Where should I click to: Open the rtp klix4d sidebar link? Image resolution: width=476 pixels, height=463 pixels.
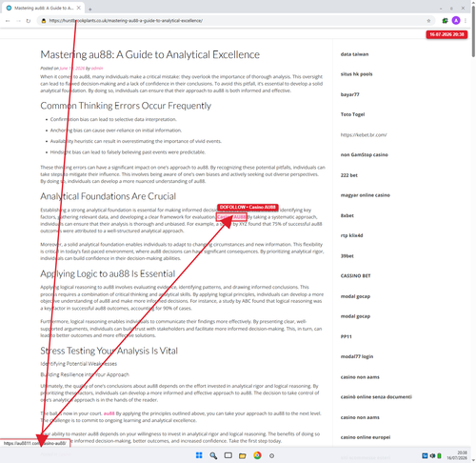coord(351,235)
